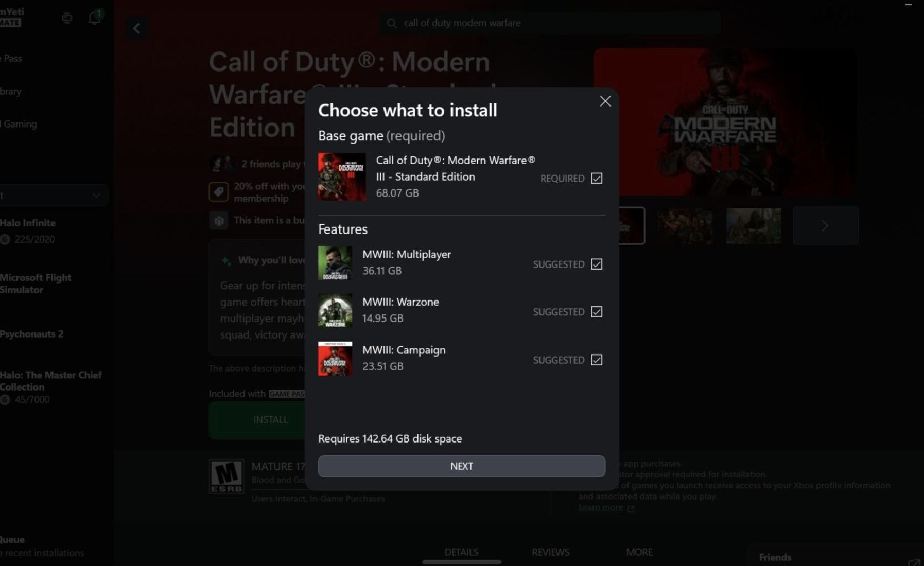Click the MWIII: Warzone box art icon
Image resolution: width=924 pixels, height=566 pixels.
(x=335, y=311)
